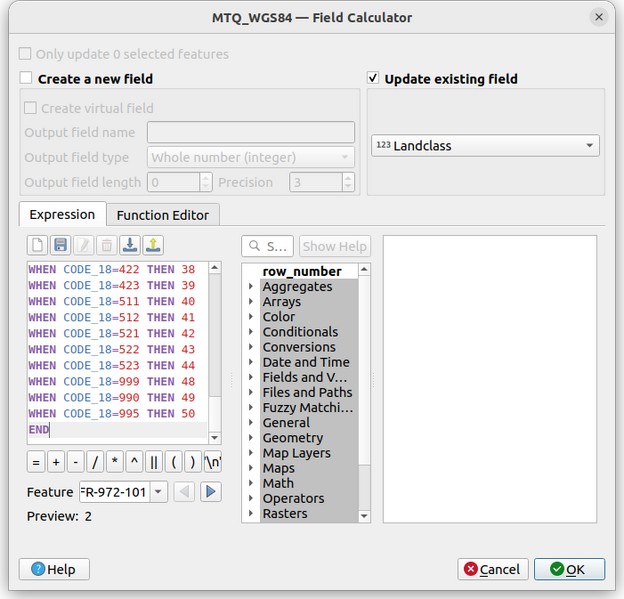Expand the General function group
Viewport: 624px width, 599px height.
251,422
